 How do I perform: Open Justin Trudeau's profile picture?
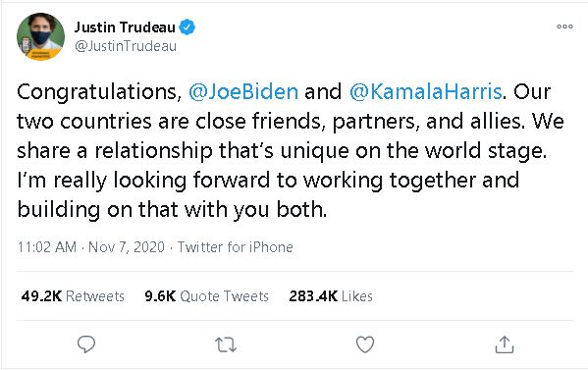coord(40,36)
